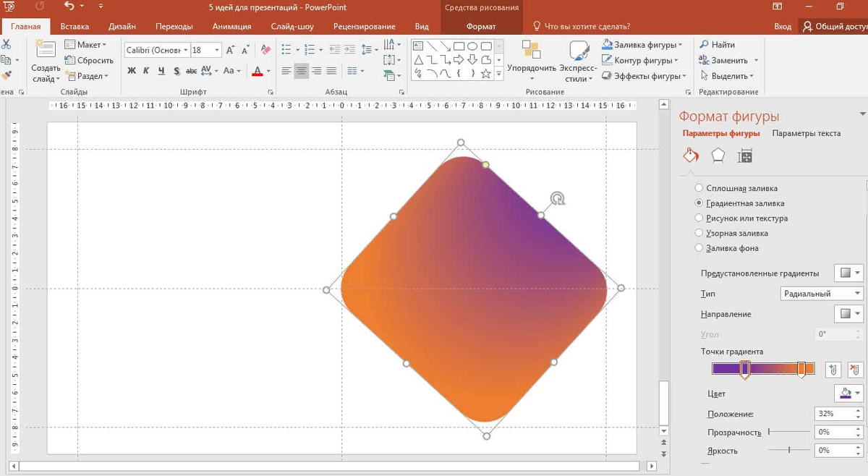Open the Формат drawing tools tab

pyautogui.click(x=481, y=27)
